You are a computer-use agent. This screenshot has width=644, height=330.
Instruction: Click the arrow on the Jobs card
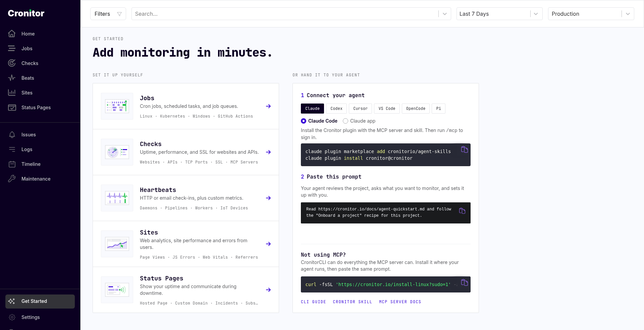click(268, 106)
